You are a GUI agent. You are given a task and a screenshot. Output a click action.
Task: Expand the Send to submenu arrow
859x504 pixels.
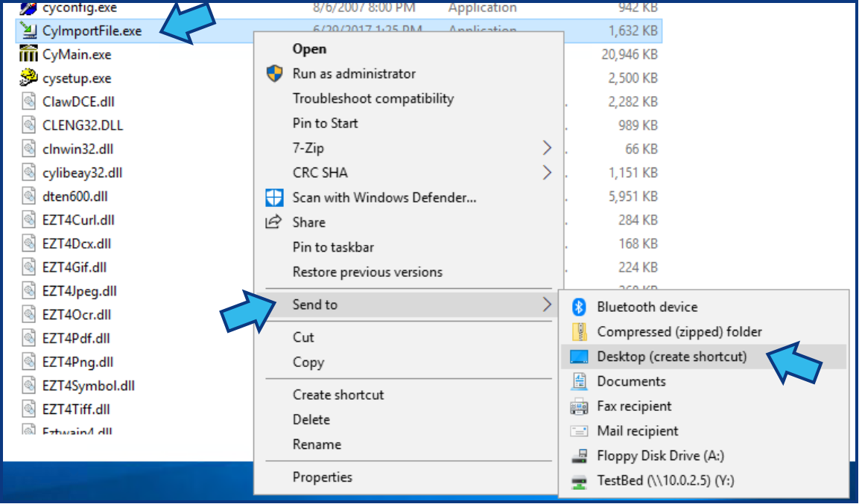[547, 304]
